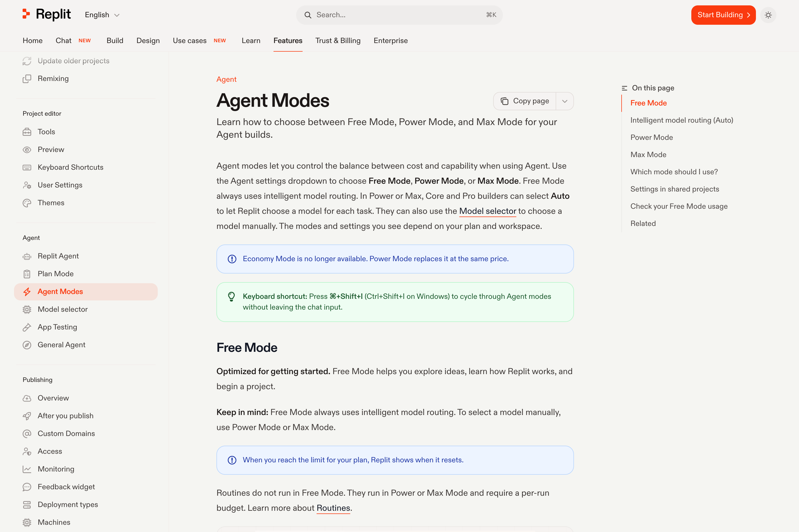Click the App Testing icon
The width and height of the screenshot is (799, 532).
pyautogui.click(x=27, y=327)
